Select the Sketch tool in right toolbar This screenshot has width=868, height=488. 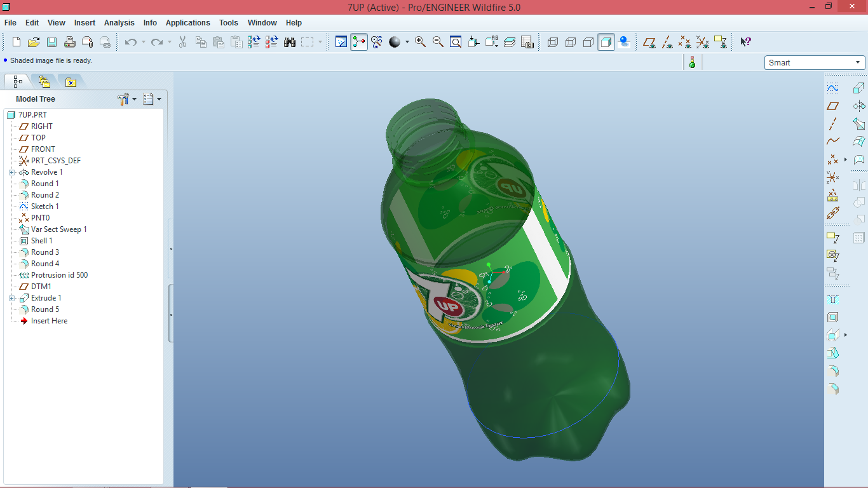click(x=832, y=88)
